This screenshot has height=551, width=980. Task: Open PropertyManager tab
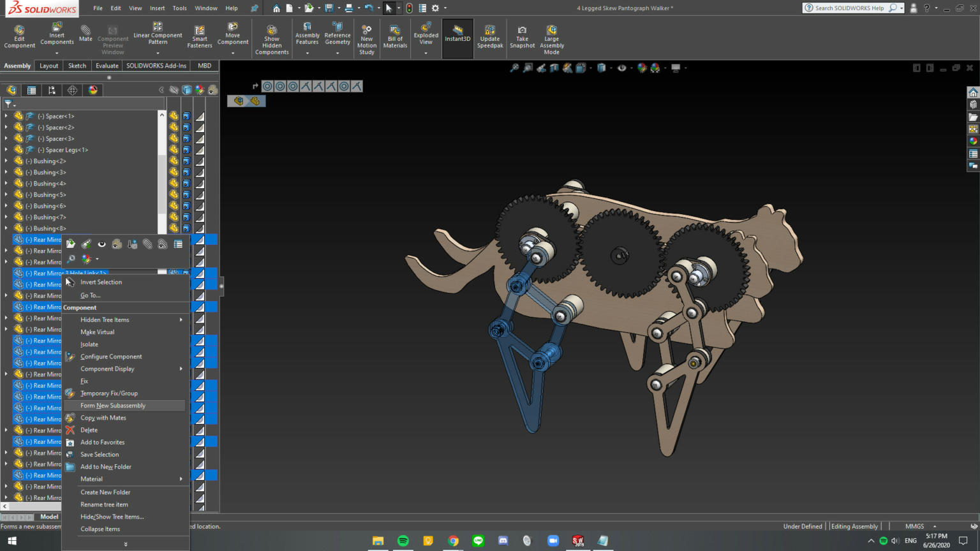coord(31,90)
